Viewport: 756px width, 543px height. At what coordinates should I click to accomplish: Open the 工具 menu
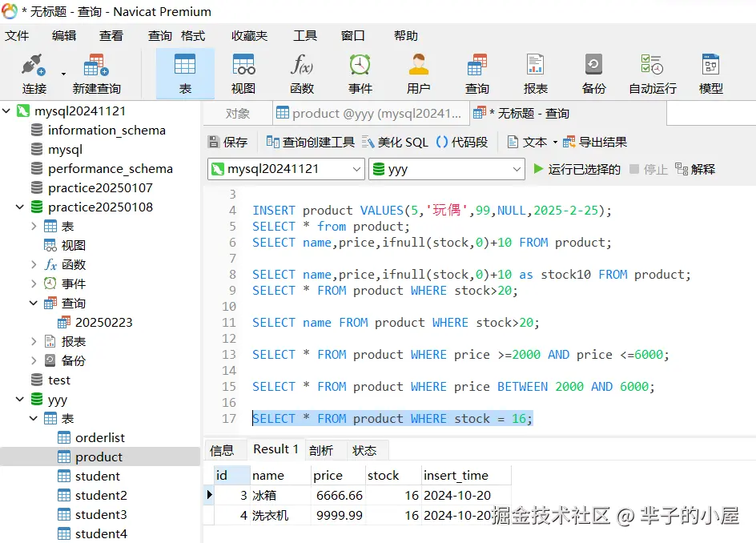(x=305, y=36)
